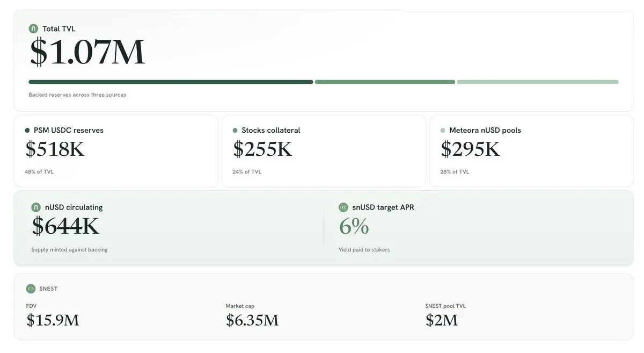Click the nUSD circulating logo icon

[36, 207]
